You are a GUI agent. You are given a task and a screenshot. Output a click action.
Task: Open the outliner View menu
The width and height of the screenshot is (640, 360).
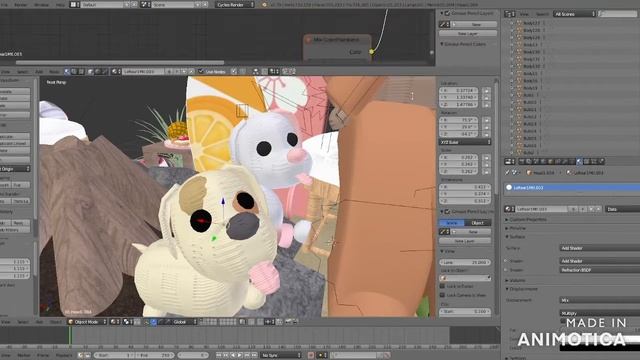click(x=524, y=14)
